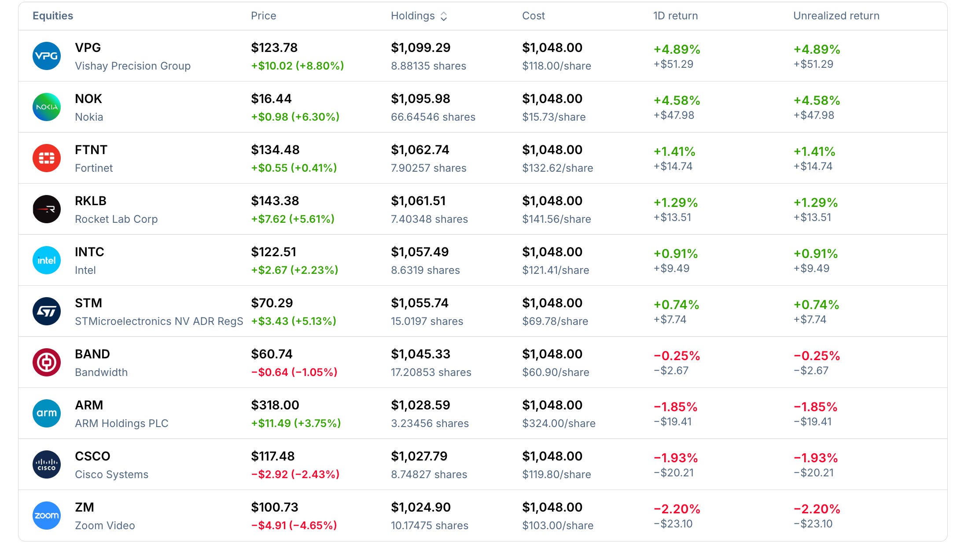Image resolution: width=979 pixels, height=560 pixels.
Task: Click the STMicroelectronics logo icon
Action: [47, 311]
